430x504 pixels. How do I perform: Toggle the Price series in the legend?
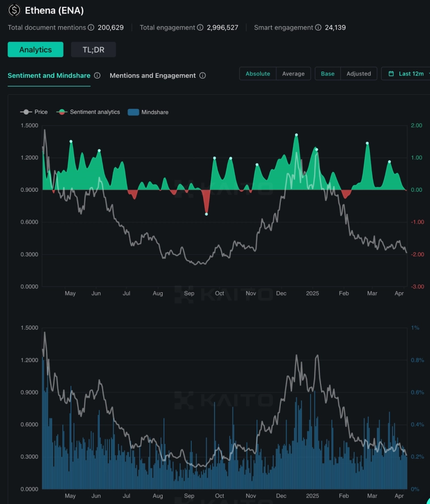point(33,112)
